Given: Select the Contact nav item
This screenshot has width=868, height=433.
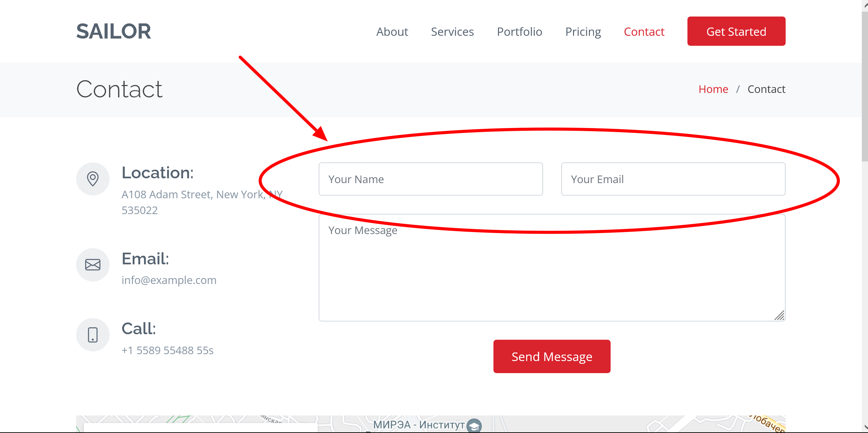Looking at the screenshot, I should coord(644,32).
